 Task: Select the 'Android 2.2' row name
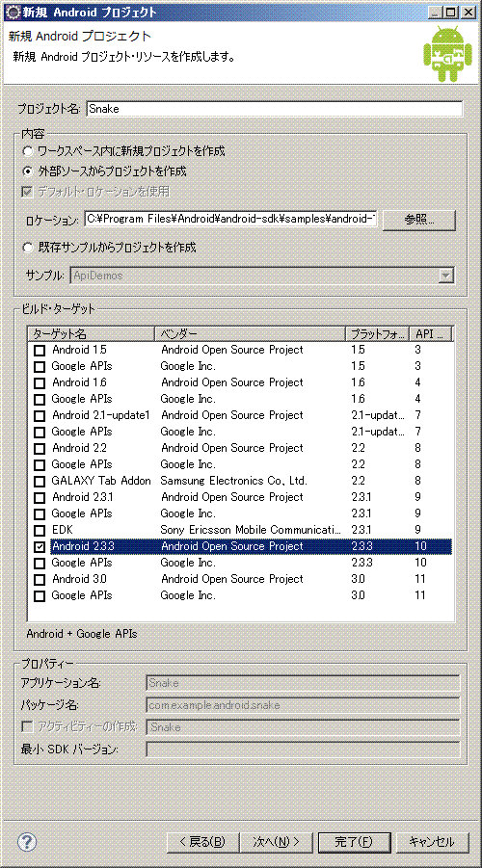(x=79, y=448)
